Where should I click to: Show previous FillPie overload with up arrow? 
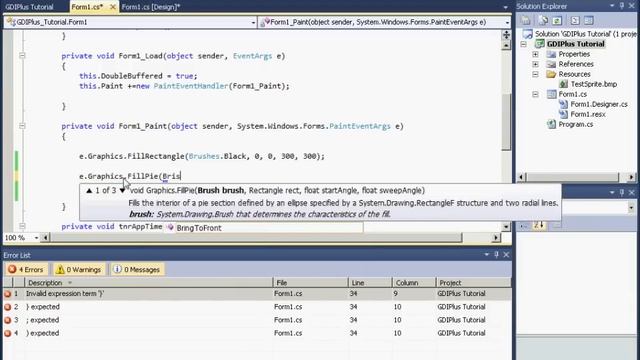[89, 190]
